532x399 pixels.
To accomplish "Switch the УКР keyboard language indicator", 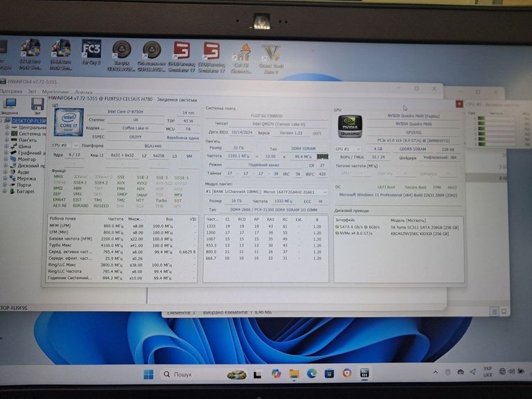I will 488,371.
